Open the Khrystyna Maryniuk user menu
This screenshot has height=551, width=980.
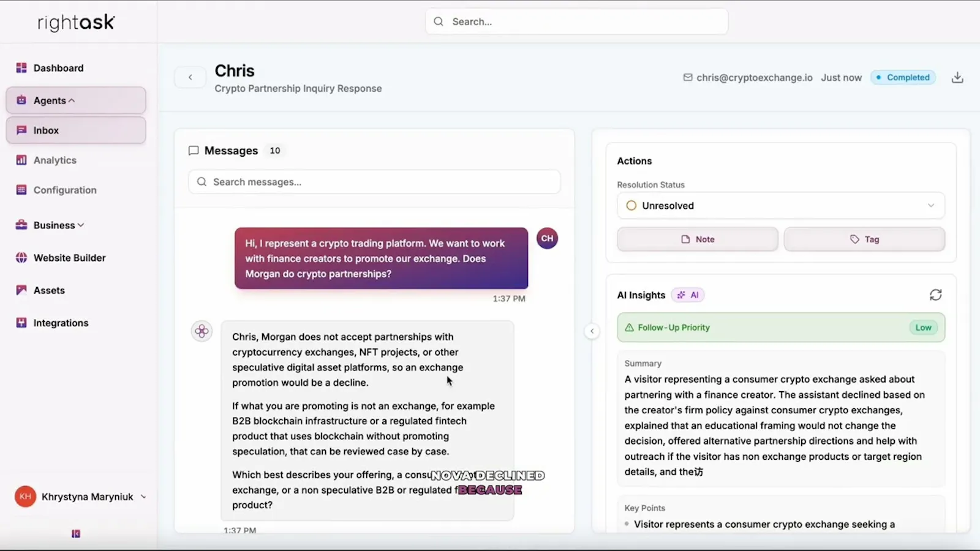[x=81, y=497]
